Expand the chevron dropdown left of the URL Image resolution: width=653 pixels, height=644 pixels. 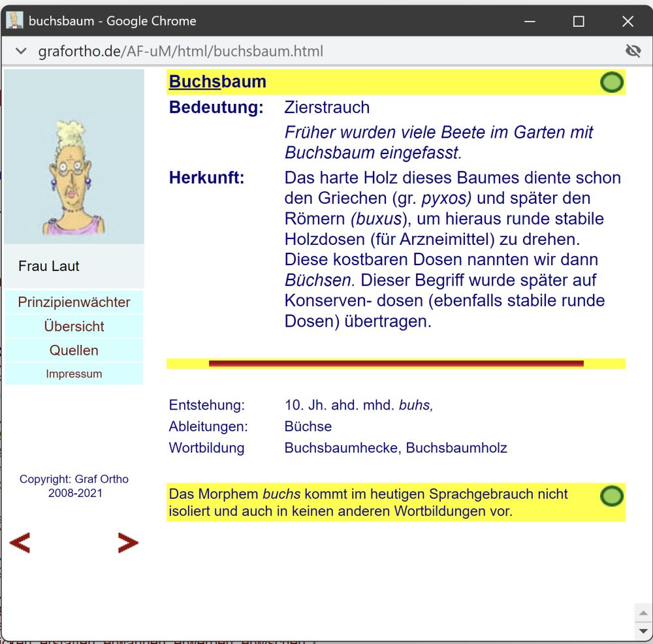21,51
